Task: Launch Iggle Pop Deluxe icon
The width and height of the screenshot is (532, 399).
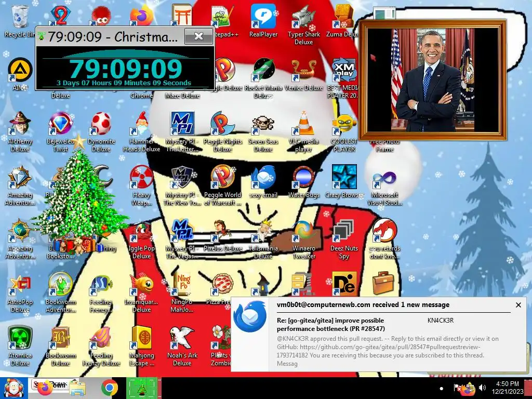Action: click(141, 239)
